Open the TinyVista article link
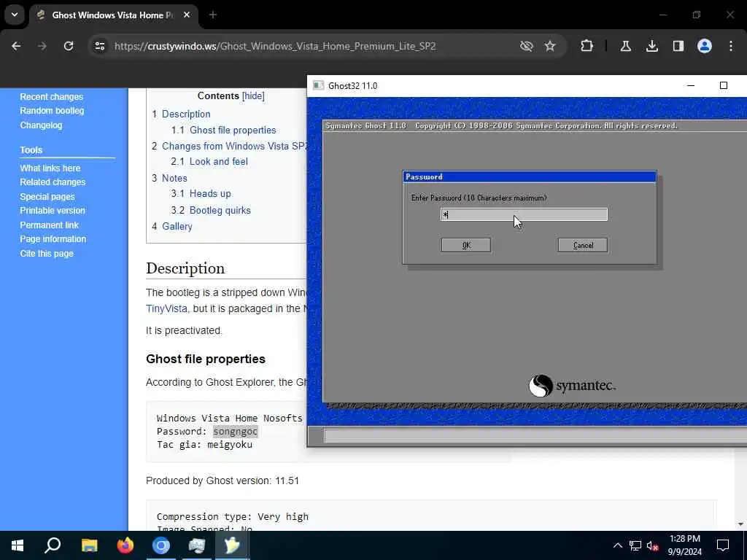The width and height of the screenshot is (747, 560). [x=167, y=308]
